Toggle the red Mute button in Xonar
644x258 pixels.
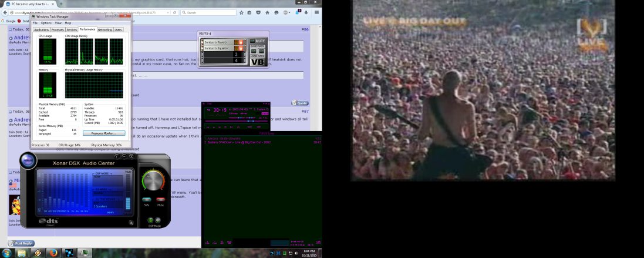(x=160, y=200)
